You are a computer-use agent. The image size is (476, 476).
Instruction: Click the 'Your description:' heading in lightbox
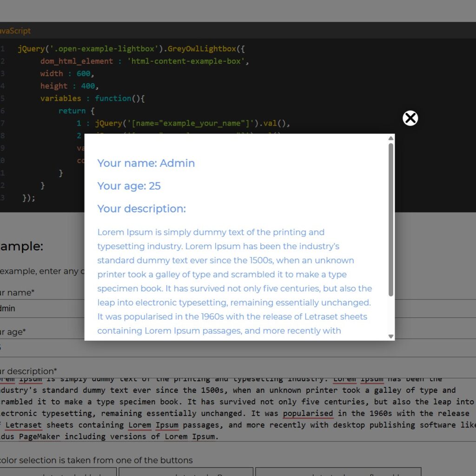pyautogui.click(x=141, y=209)
